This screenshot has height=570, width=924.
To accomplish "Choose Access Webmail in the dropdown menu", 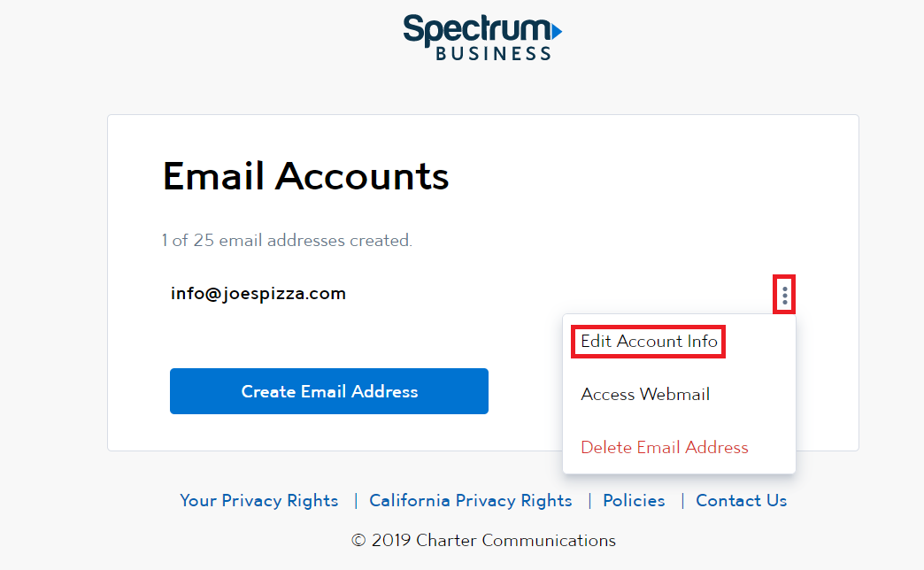I will coord(645,395).
